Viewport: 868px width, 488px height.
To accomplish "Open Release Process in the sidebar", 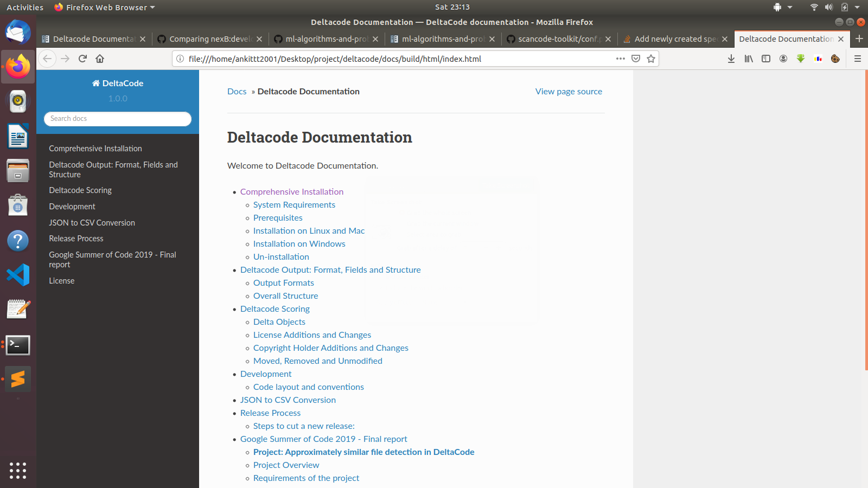I will [76, 239].
